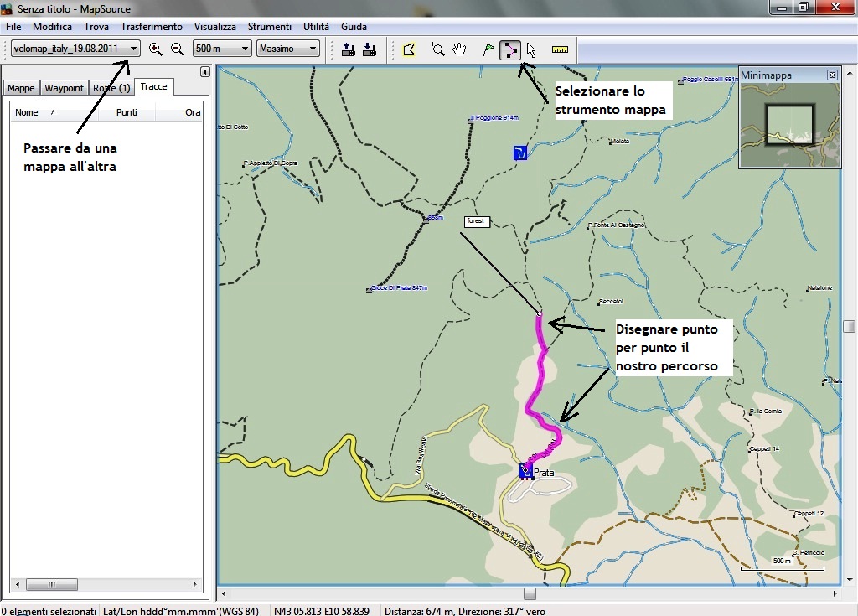Select the Selection arrow tool

[x=531, y=49]
